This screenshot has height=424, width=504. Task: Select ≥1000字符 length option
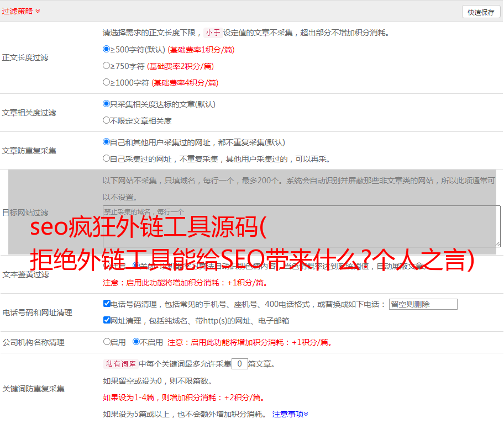tap(106, 82)
